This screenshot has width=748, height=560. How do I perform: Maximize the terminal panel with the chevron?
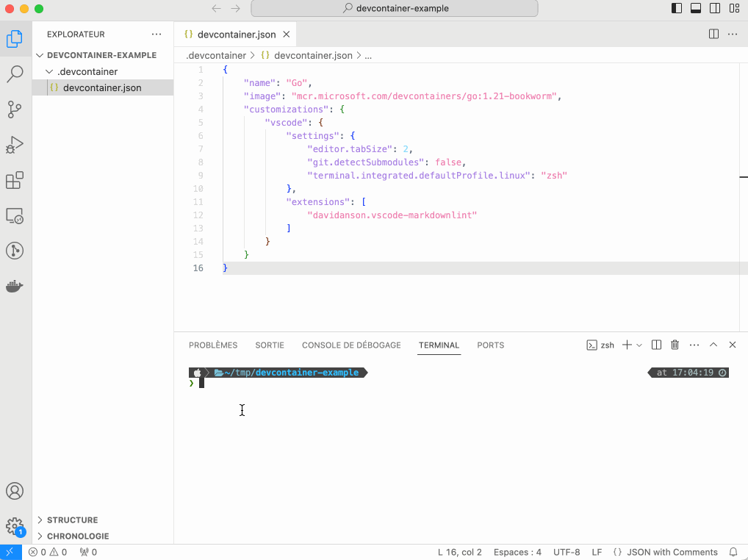pyautogui.click(x=712, y=345)
